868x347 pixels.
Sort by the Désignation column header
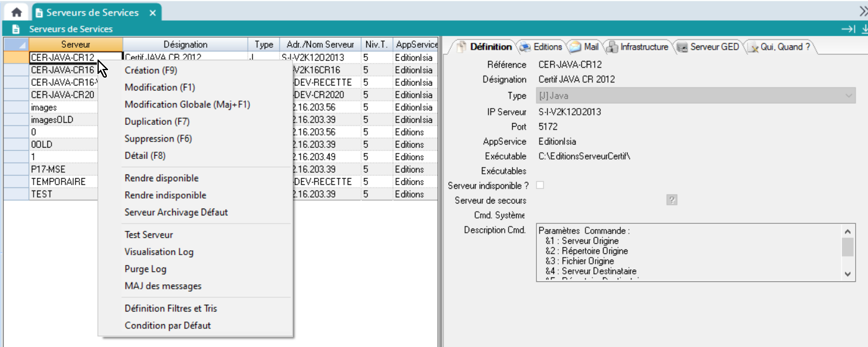185,45
